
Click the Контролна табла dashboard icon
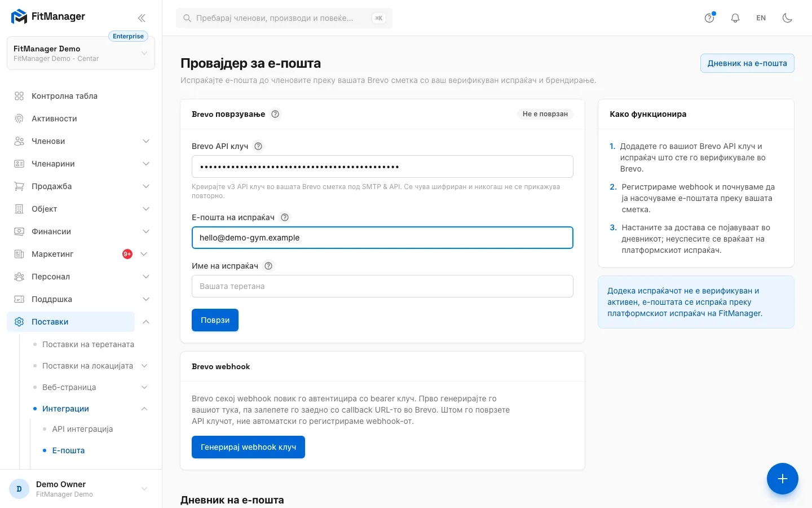click(19, 96)
